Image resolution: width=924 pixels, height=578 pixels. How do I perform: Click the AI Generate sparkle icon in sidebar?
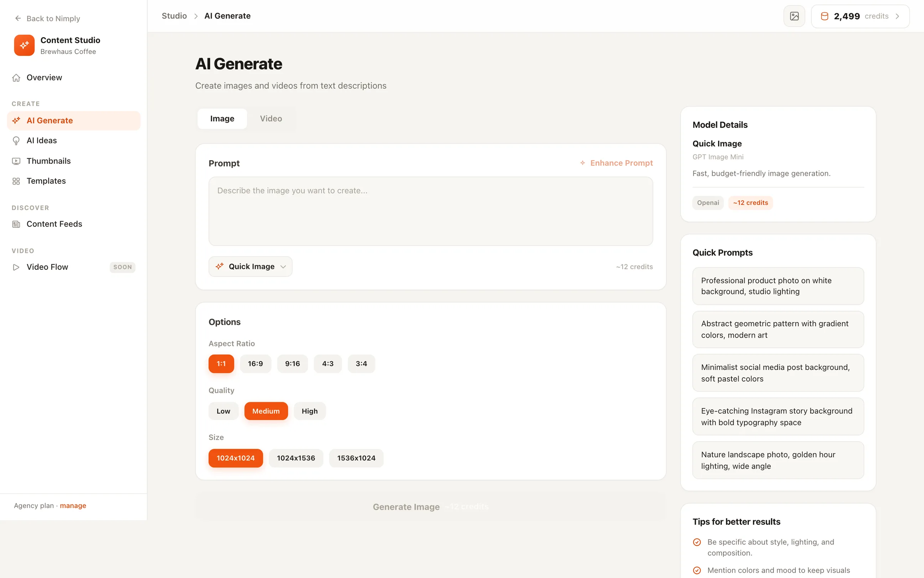click(x=16, y=121)
